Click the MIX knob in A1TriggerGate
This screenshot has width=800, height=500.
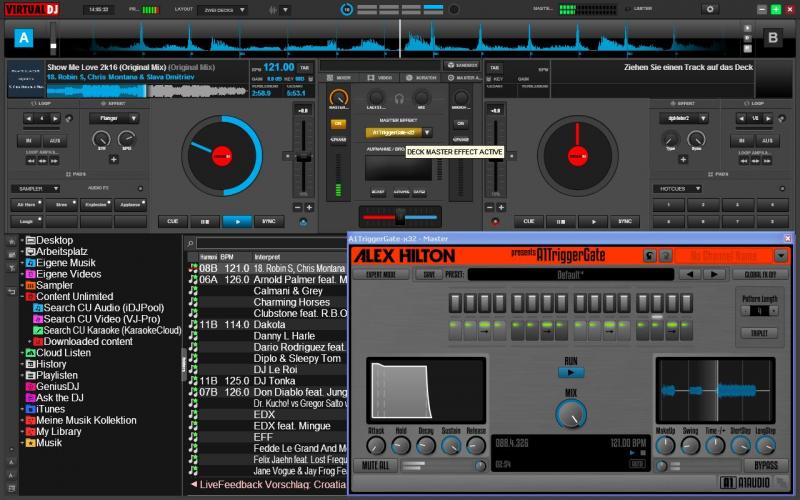coord(570,413)
